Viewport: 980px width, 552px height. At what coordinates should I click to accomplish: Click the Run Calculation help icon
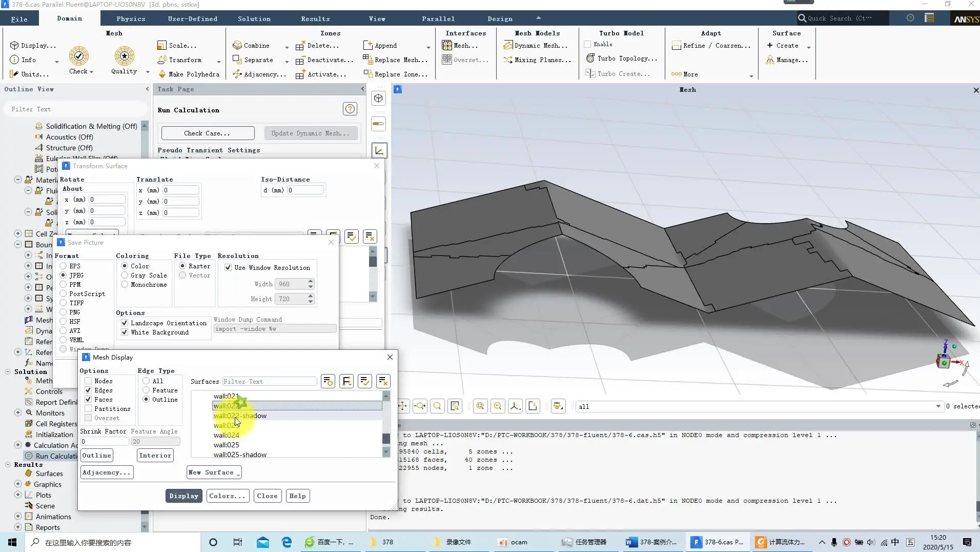click(x=350, y=109)
